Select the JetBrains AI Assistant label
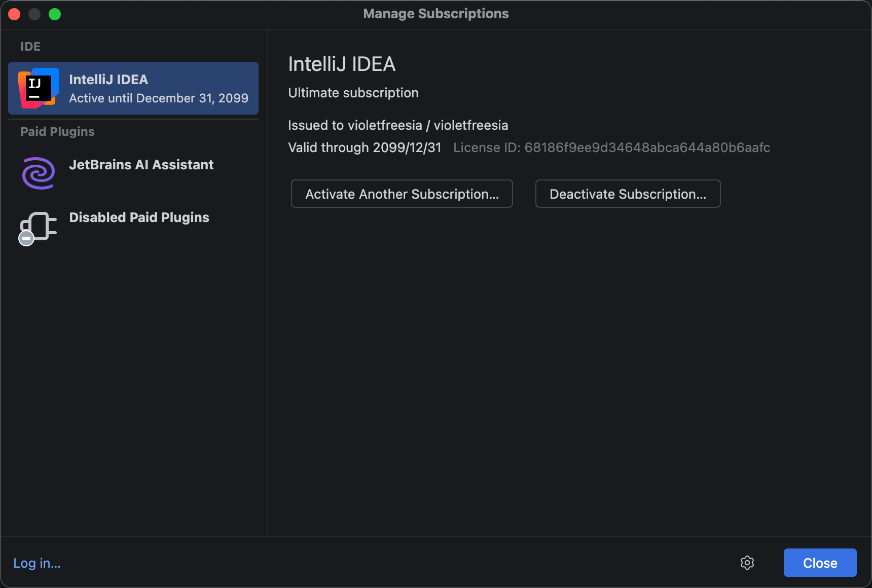The width and height of the screenshot is (872, 588). click(x=141, y=165)
